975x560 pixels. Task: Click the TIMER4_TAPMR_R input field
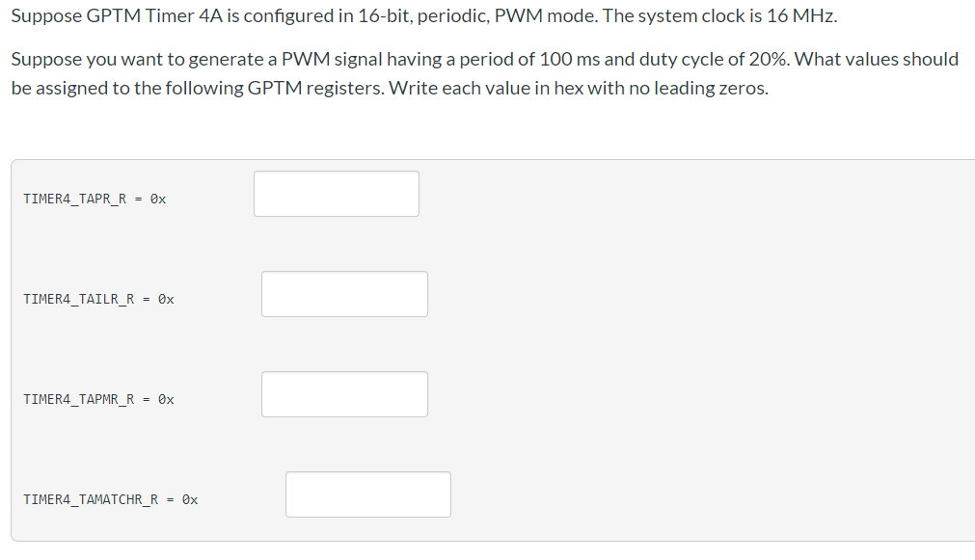pyautogui.click(x=344, y=393)
